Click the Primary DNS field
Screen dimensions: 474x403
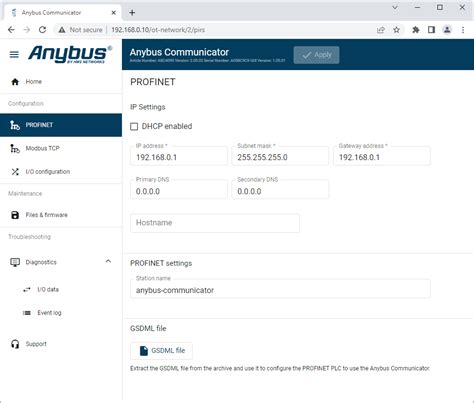179,189
